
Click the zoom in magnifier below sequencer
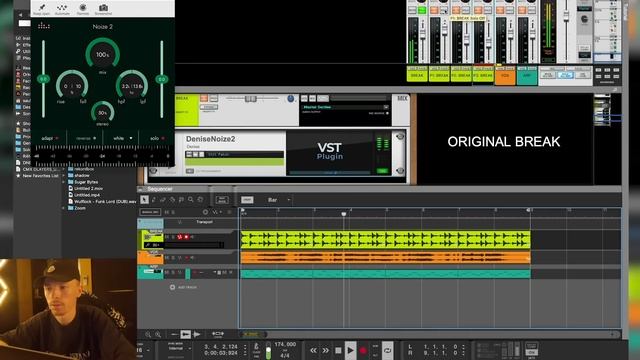coord(158,335)
